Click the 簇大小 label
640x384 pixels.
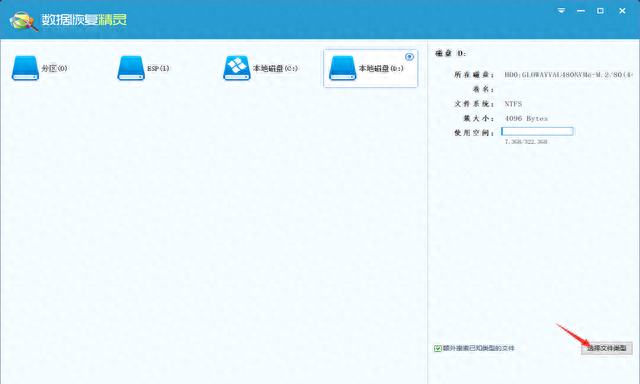pyautogui.click(x=478, y=119)
